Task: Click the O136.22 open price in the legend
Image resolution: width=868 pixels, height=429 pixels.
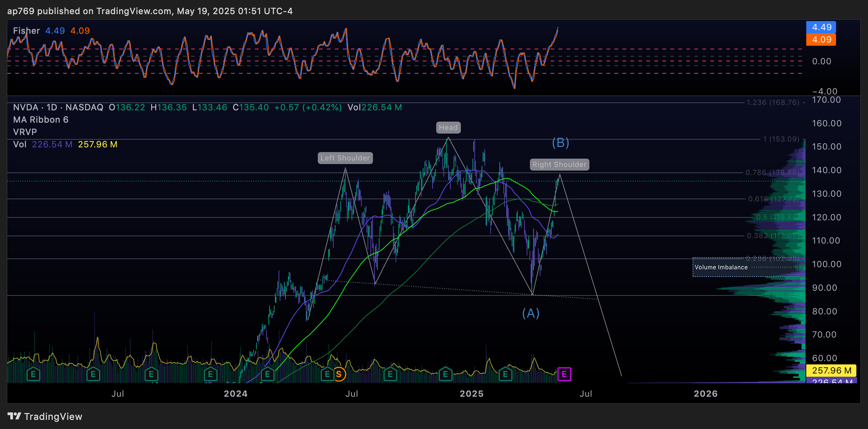Action: point(127,107)
